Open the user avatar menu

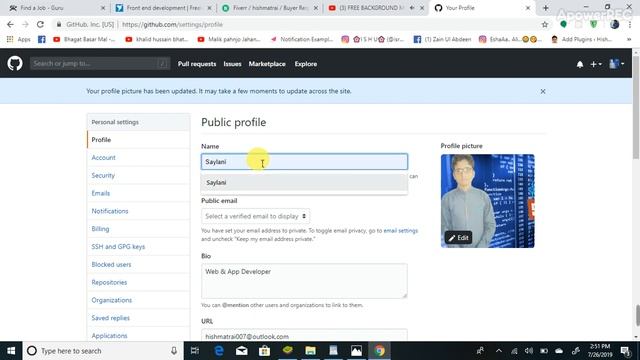(616, 64)
